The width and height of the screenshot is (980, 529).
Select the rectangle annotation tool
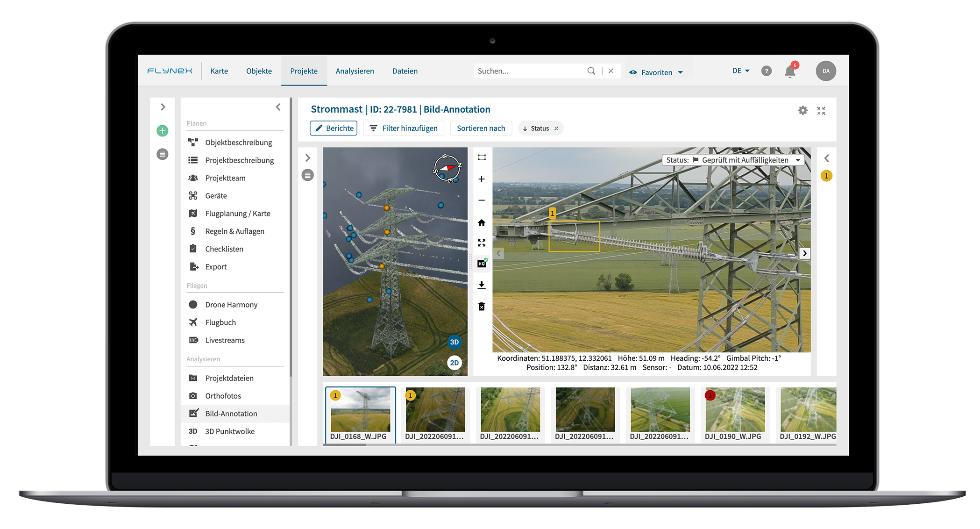(x=482, y=157)
